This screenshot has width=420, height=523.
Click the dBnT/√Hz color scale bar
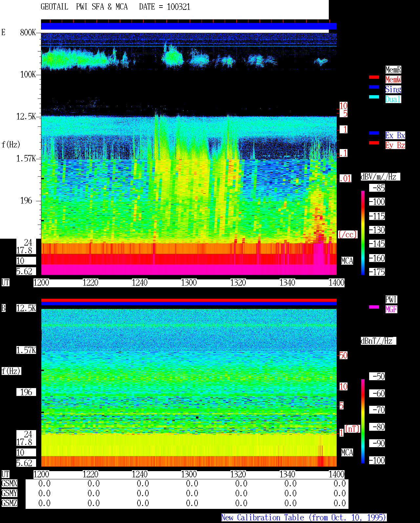pos(363,421)
